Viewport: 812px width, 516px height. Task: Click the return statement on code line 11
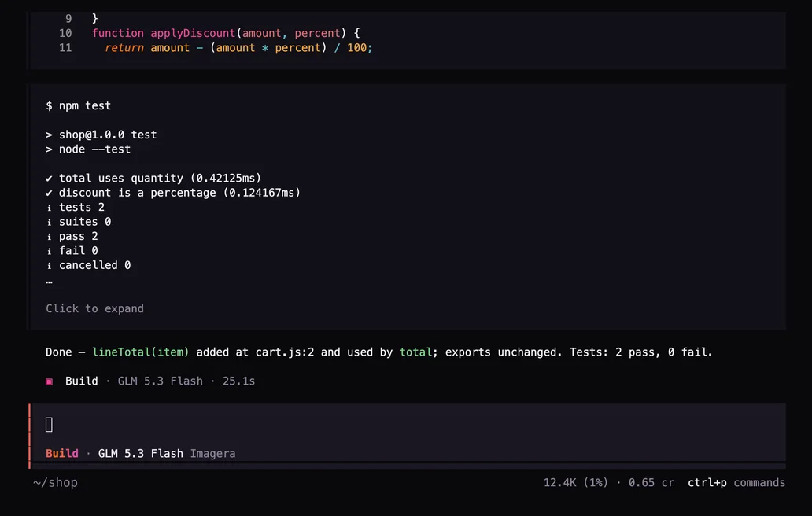[238, 48]
